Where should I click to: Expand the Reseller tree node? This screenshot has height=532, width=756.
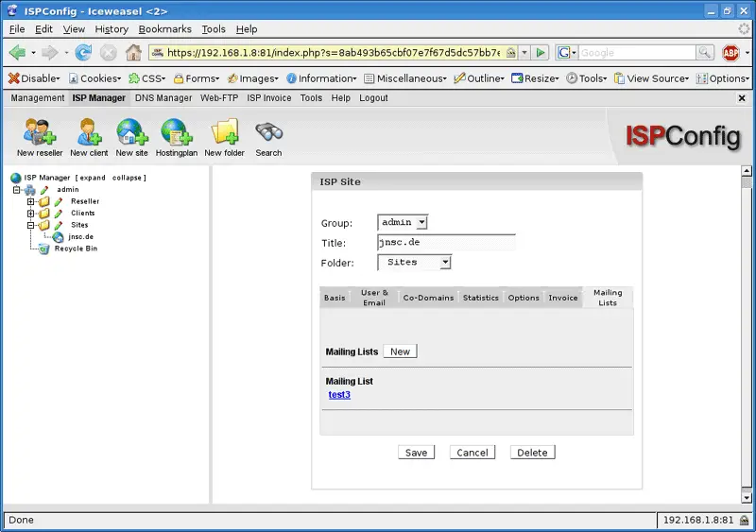30,201
